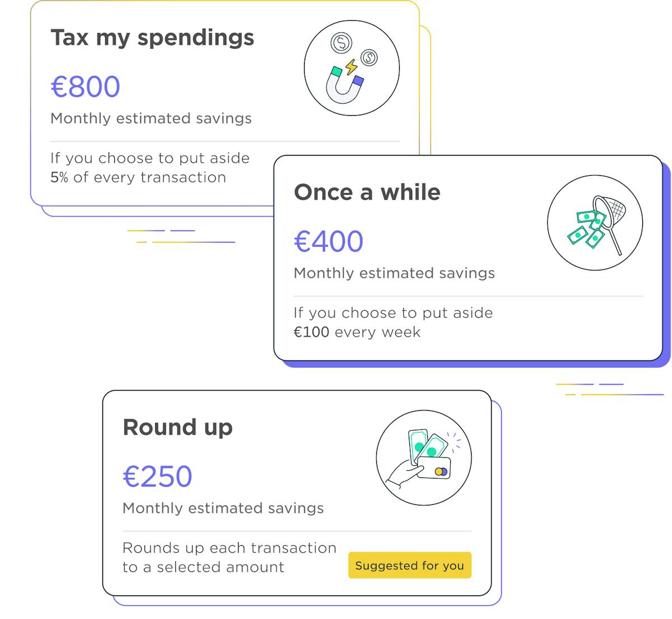The width and height of the screenshot is (672, 619).
Task: Click the decorative lines below Once a while card
Action: tap(609, 390)
